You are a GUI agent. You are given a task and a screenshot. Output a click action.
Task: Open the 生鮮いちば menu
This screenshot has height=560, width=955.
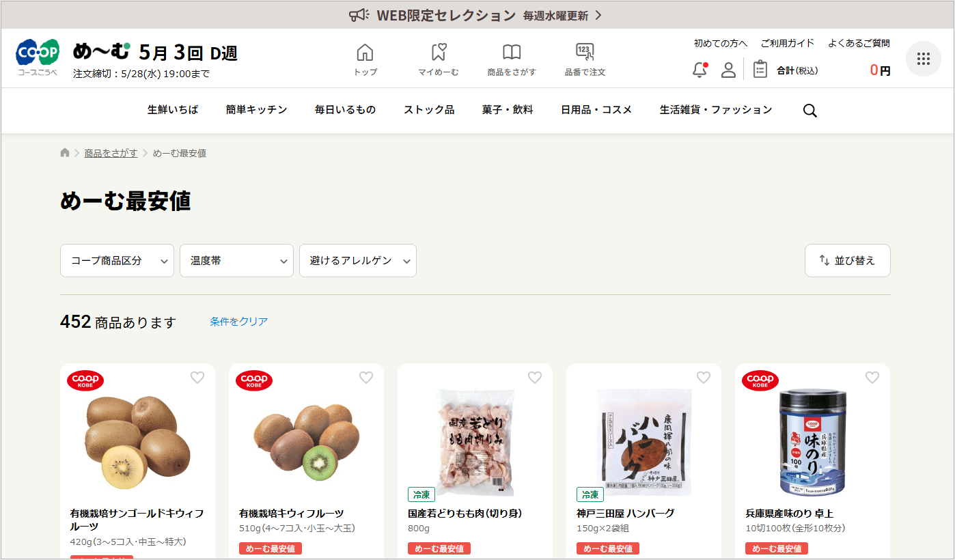tap(173, 110)
